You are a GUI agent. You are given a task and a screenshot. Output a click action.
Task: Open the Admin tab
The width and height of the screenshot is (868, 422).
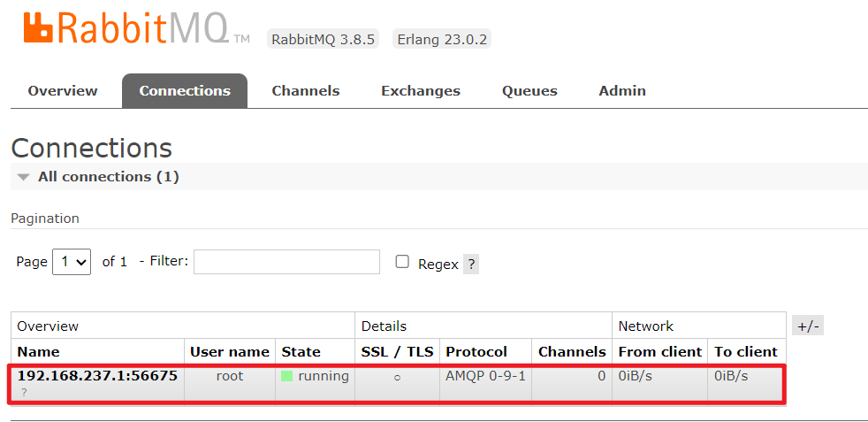click(622, 91)
